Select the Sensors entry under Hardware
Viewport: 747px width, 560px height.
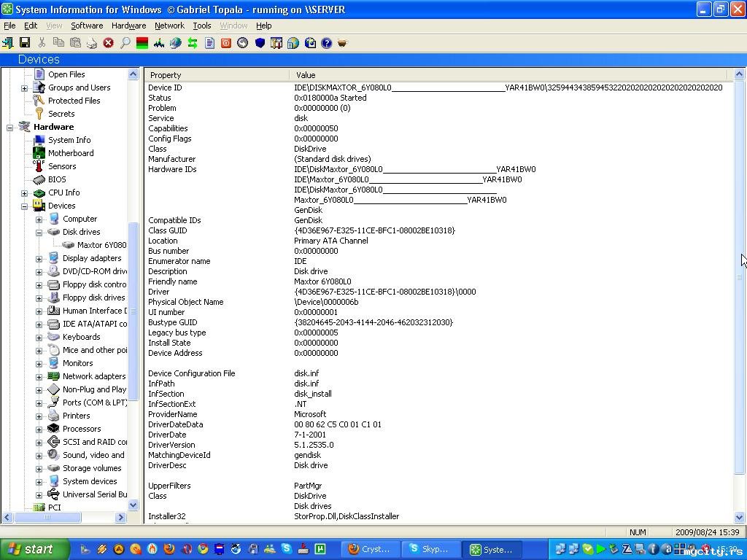[x=62, y=166]
